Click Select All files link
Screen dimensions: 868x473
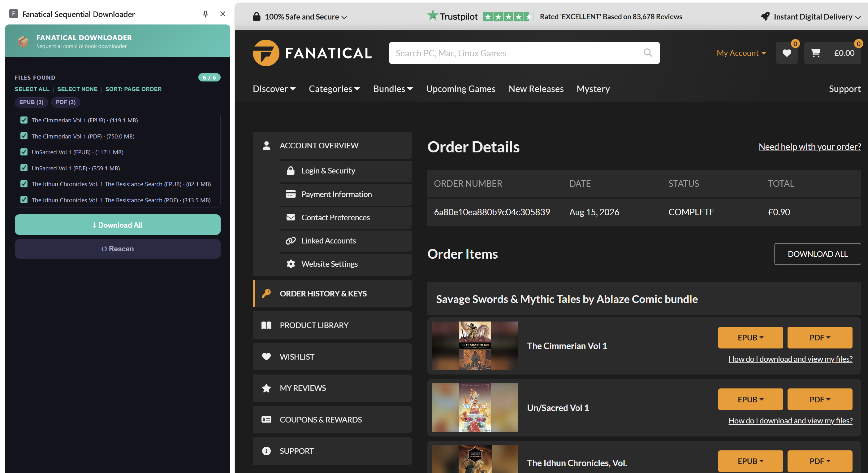click(32, 89)
